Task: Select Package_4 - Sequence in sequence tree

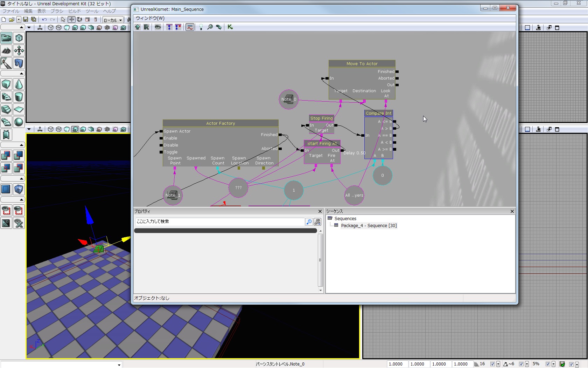Action: tap(369, 226)
